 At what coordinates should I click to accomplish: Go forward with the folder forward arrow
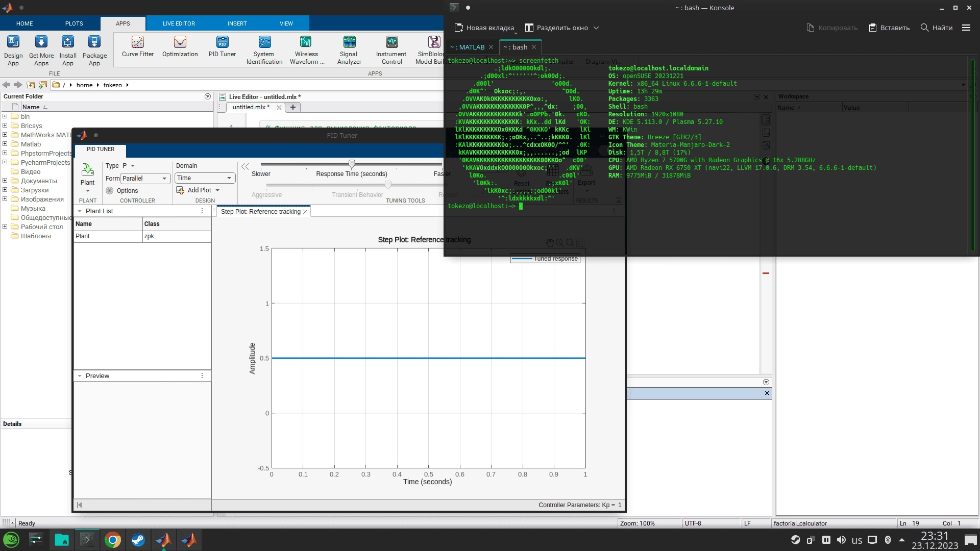(18, 85)
